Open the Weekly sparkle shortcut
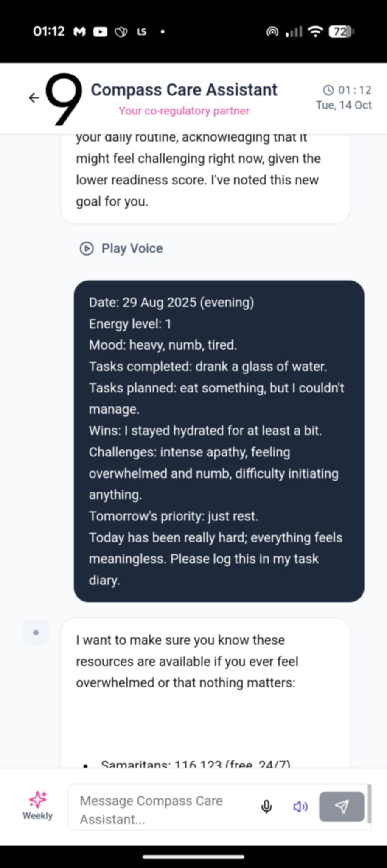Screen dimensions: 387x868 [x=37, y=805]
